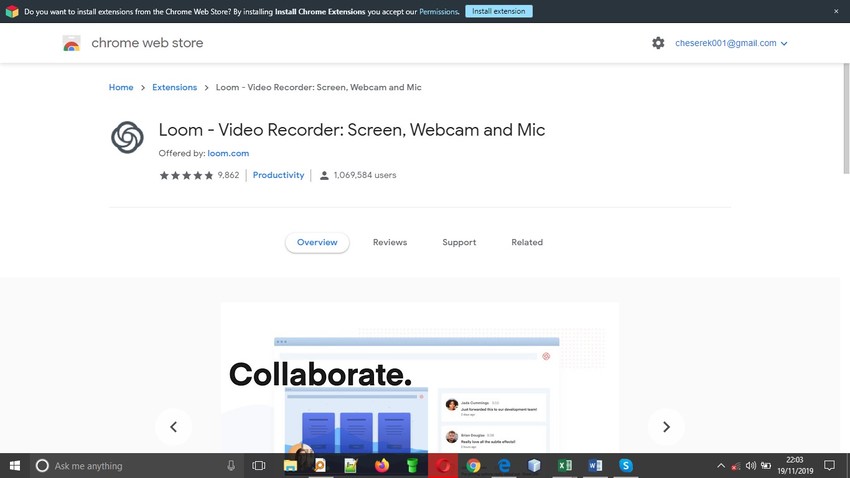850x478 pixels.
Task: Open the Action Center notifications icon
Action: click(x=829, y=466)
